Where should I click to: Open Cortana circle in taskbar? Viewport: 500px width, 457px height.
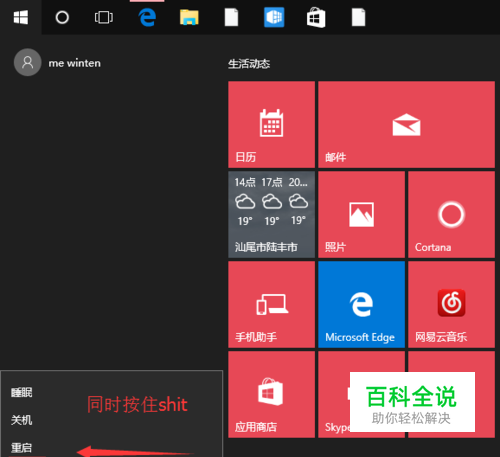coord(62,17)
